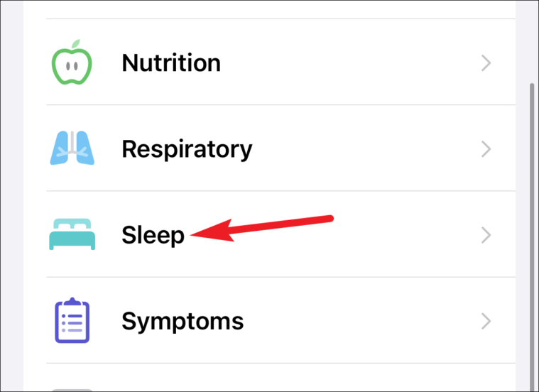Viewport: 539px width, 392px height.
Task: Click the leaf atop the apple icon
Action: pos(76,43)
